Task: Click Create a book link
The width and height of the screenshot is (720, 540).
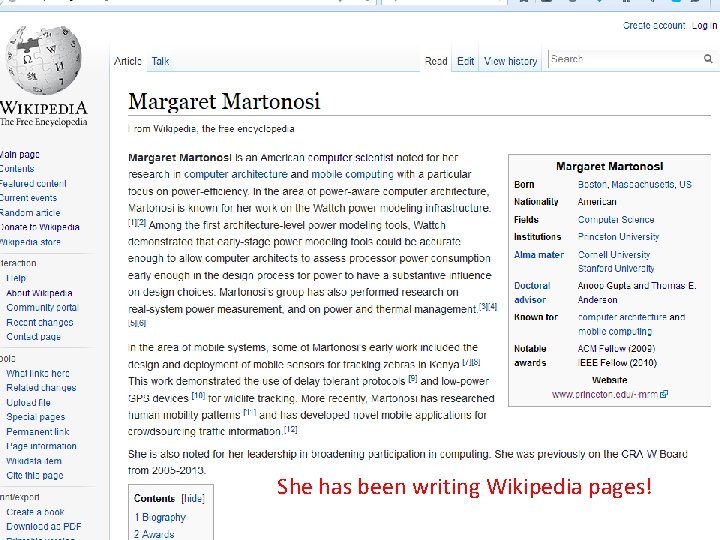Action: (x=35, y=512)
